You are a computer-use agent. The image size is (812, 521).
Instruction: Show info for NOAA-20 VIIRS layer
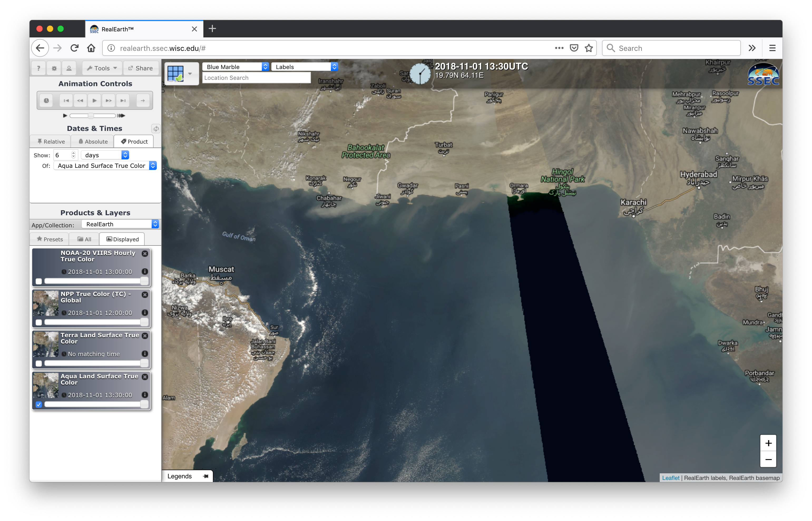pos(145,271)
